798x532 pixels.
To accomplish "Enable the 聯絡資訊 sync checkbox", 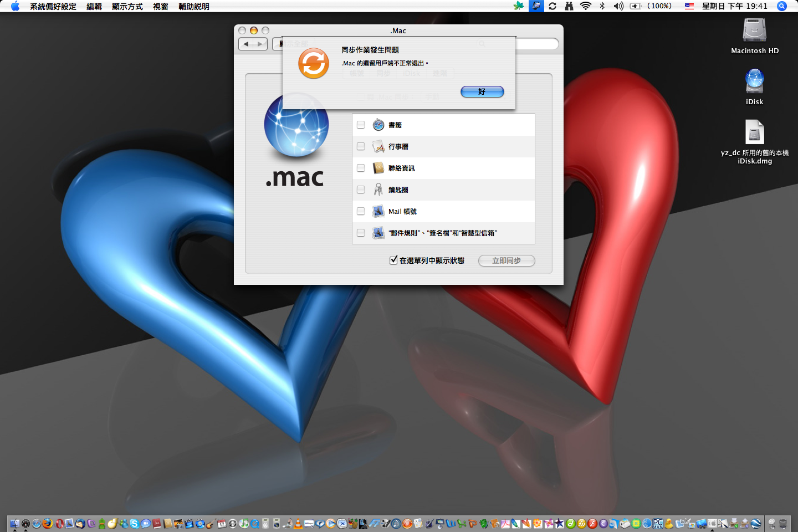I will [361, 168].
